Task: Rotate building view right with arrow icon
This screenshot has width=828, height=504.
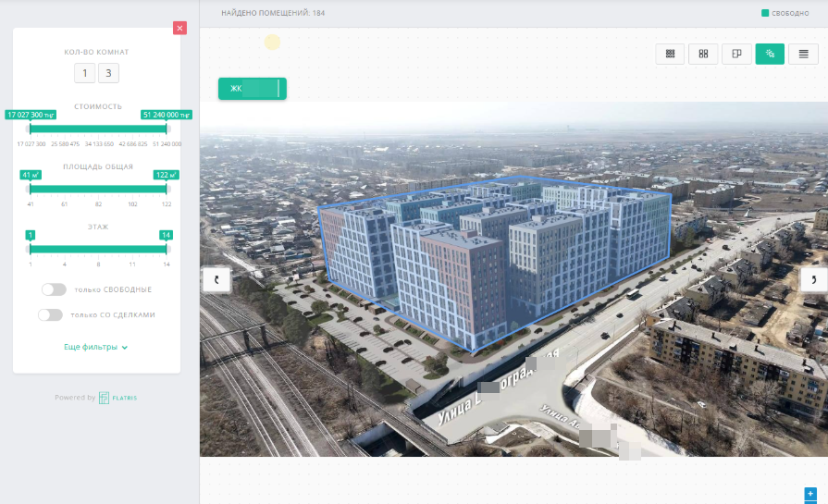Action: click(813, 279)
